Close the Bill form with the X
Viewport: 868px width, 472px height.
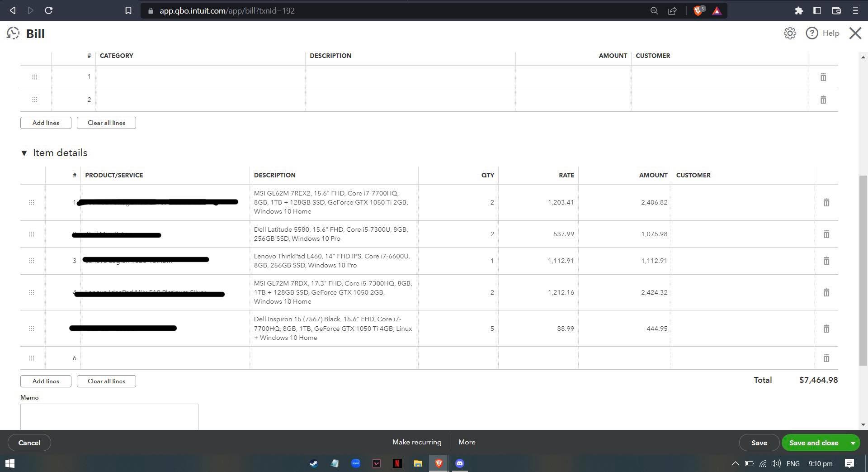pos(855,33)
